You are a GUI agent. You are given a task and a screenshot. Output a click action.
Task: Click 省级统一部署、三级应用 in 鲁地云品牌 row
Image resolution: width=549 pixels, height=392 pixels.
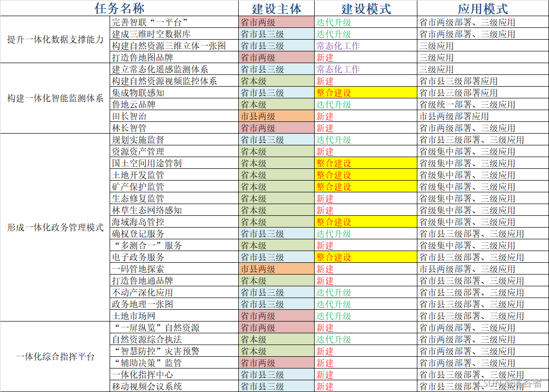click(x=483, y=104)
